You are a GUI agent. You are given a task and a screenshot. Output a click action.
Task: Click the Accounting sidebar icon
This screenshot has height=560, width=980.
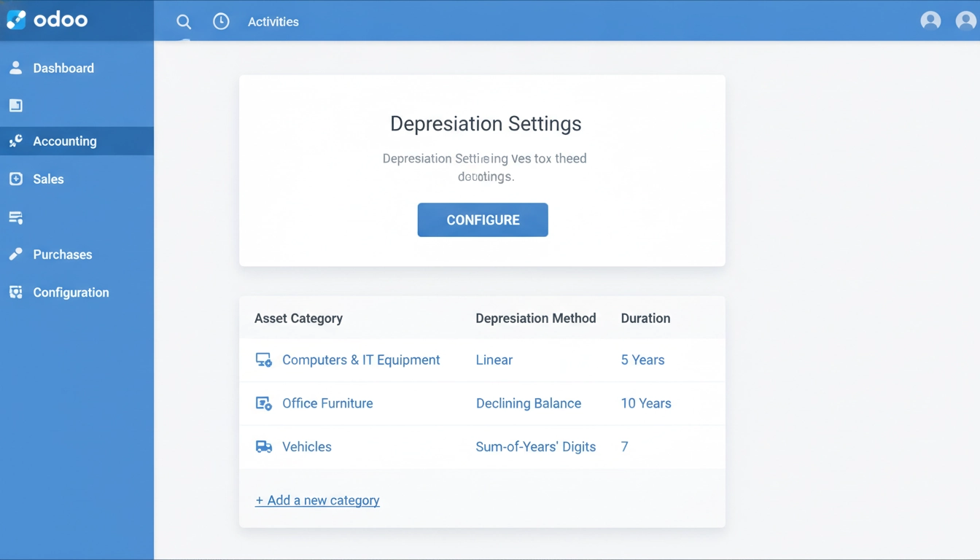pyautogui.click(x=15, y=141)
